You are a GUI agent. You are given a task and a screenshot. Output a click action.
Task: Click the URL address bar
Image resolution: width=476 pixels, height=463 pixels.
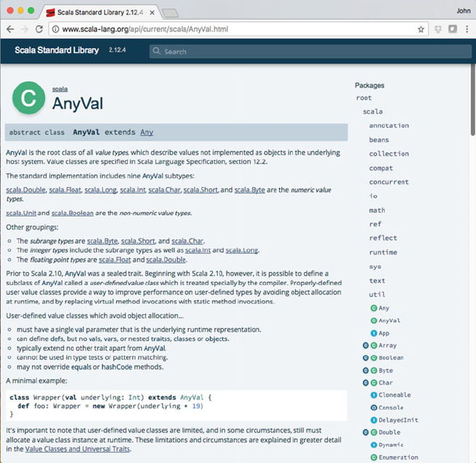237,29
